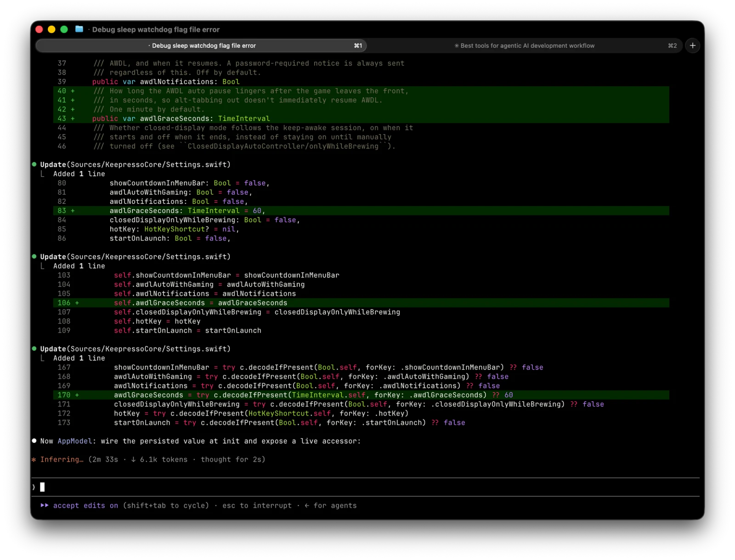Click line 104 'self.awdlAutoWithGaming = awdlAutoWithGaming'
The width and height of the screenshot is (735, 560).
coord(209,285)
